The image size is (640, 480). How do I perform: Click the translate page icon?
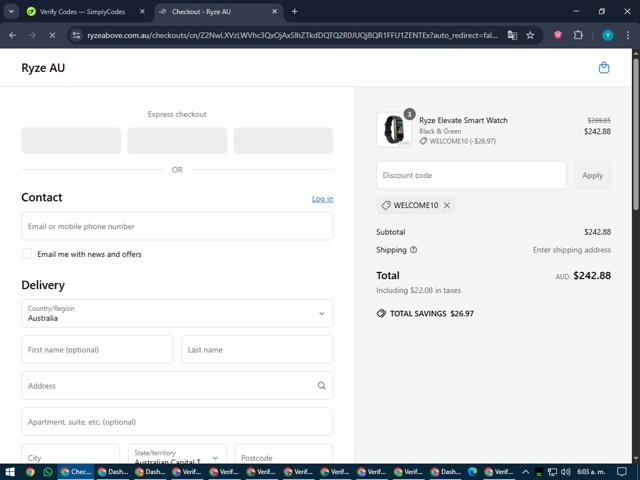512,36
